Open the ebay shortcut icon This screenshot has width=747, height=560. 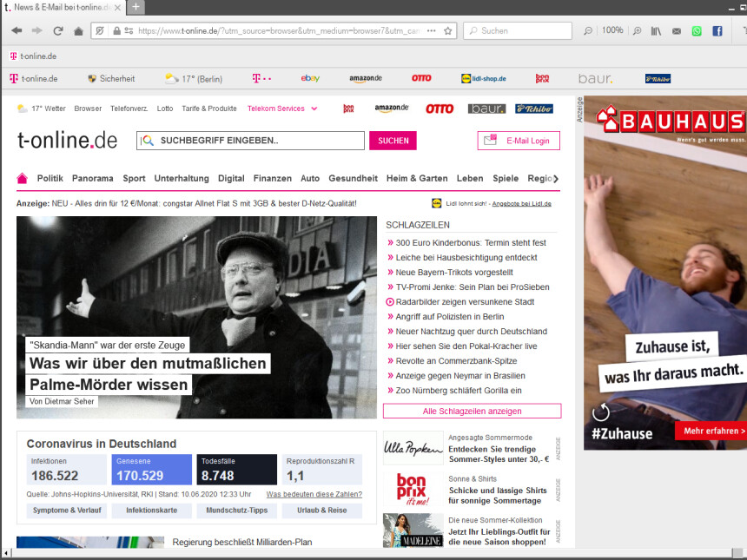coord(310,78)
